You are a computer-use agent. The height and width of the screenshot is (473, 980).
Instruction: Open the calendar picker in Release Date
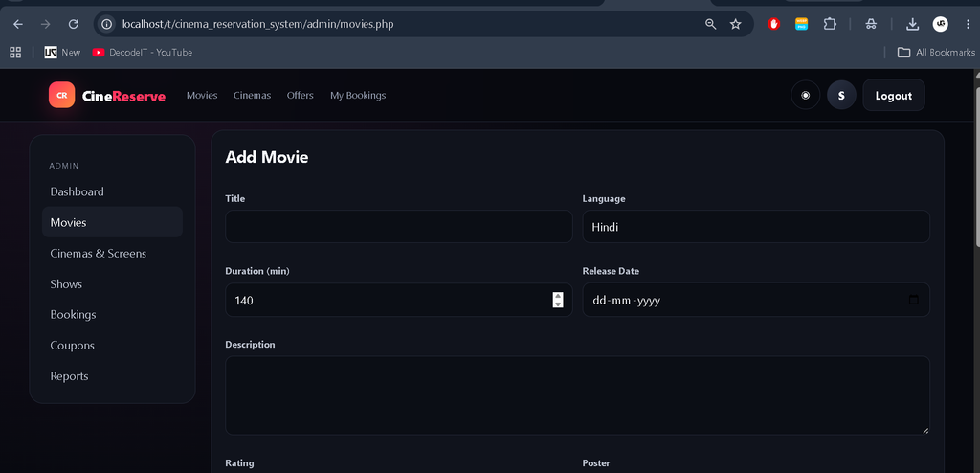point(914,300)
